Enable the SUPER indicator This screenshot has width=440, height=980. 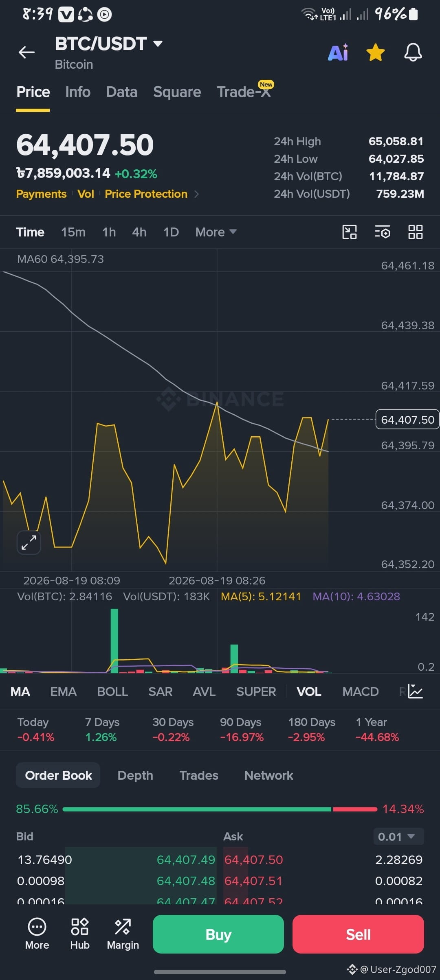tap(256, 691)
